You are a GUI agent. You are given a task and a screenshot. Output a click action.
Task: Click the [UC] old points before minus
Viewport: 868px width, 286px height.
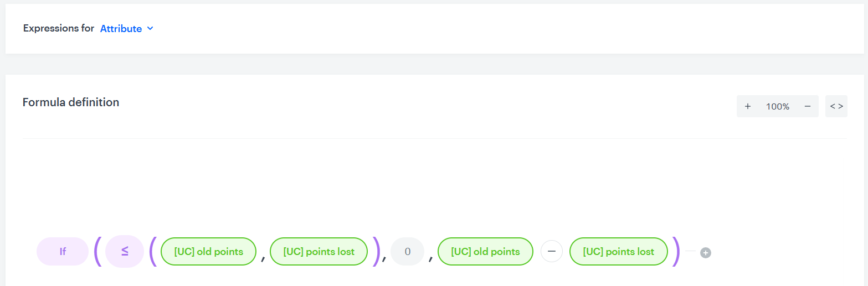485,252
